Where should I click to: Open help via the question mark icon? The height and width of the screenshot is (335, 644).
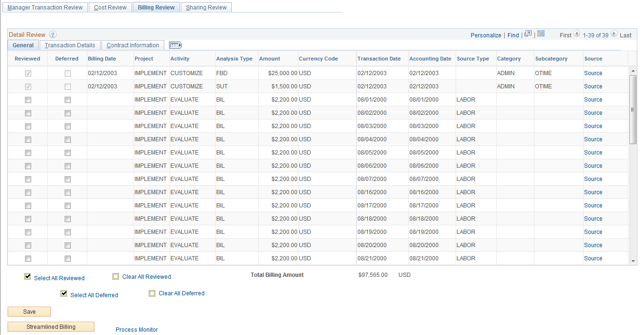coord(52,34)
